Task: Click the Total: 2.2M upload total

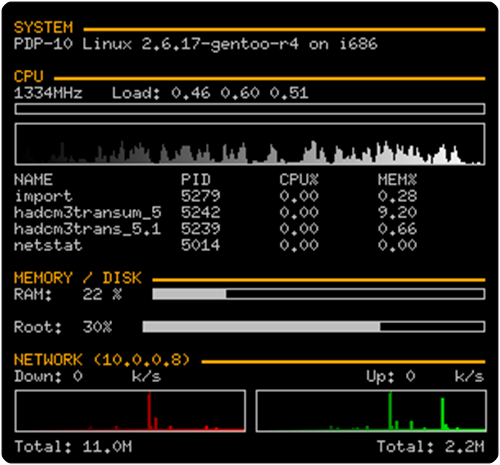Action: point(430,447)
